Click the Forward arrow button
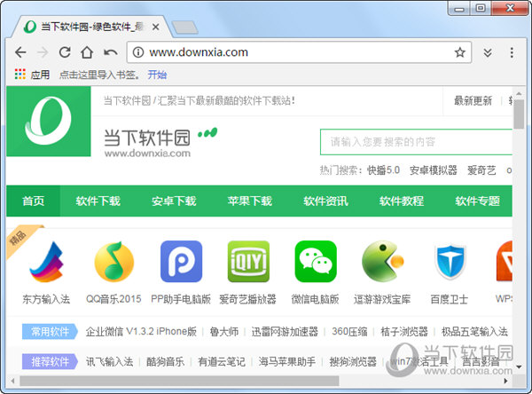The width and height of the screenshot is (532, 394). tap(43, 52)
